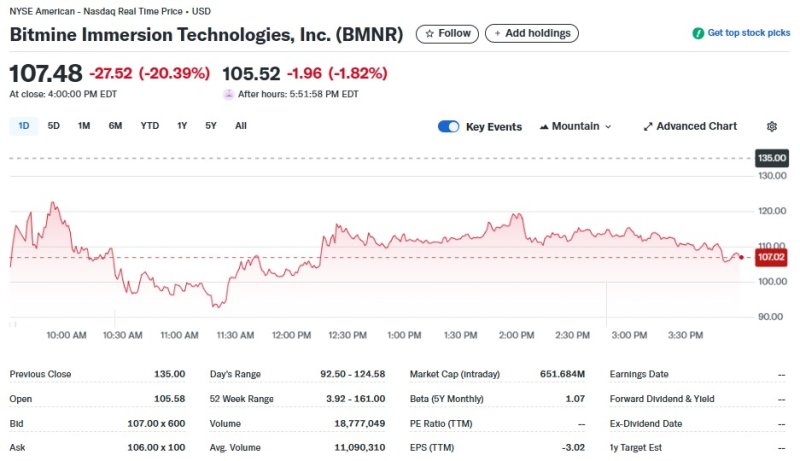Click the Advanced Chart expand arrows icon
800x461 pixels.
tap(648, 127)
